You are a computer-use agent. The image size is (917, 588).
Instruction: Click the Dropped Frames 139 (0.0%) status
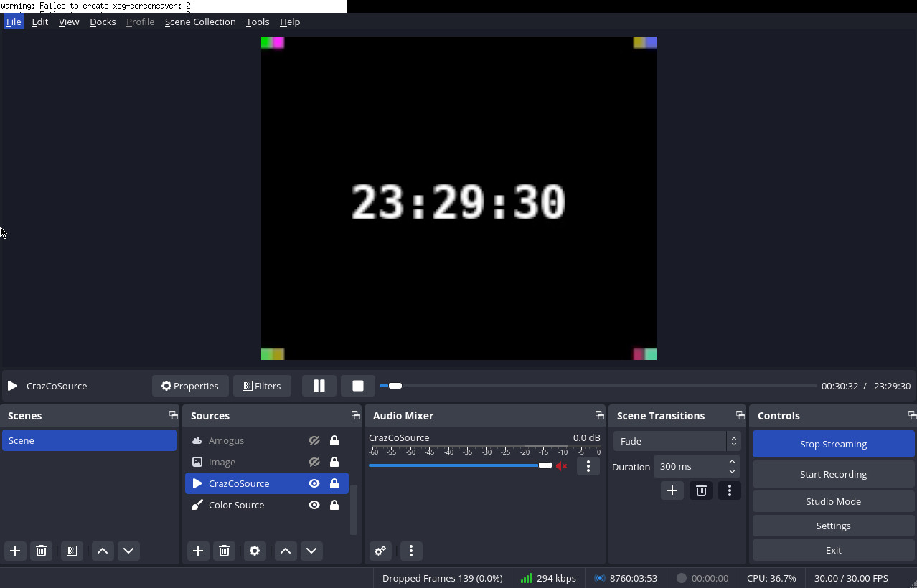[442, 578]
